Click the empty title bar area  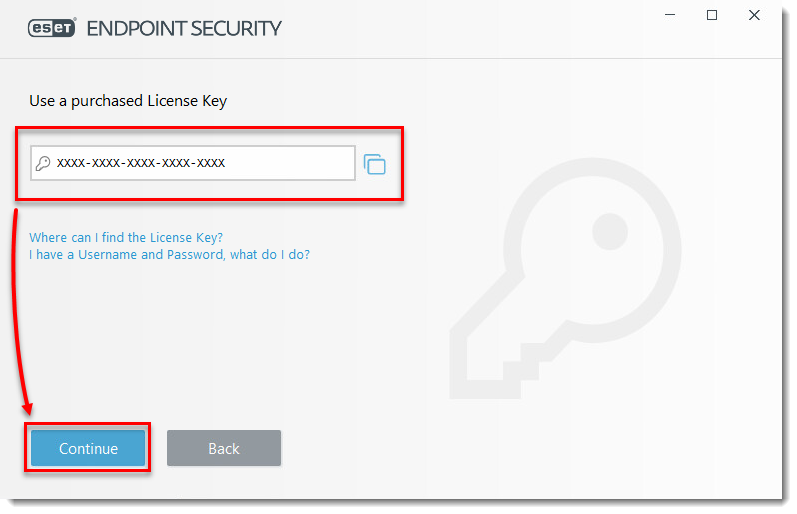468,28
